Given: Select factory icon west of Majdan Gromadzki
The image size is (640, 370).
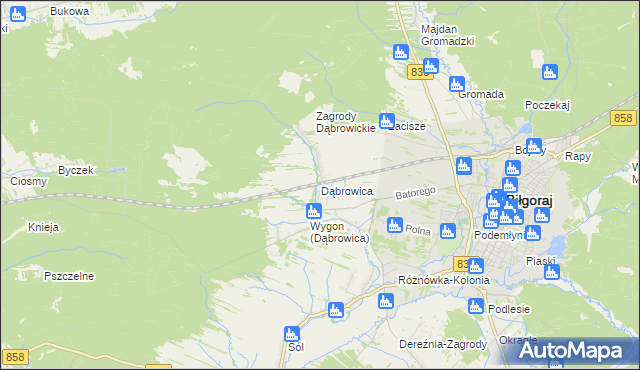Looking at the screenshot, I should pyautogui.click(x=401, y=52).
